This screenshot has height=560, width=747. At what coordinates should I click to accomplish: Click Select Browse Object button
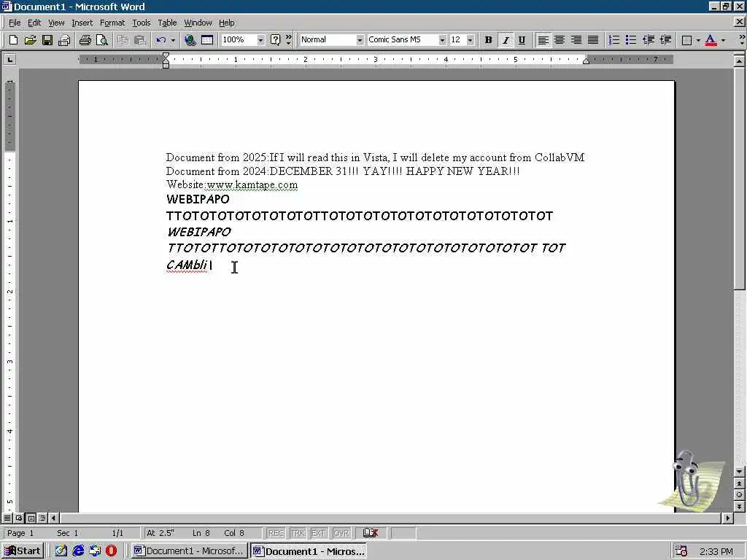pos(740,495)
